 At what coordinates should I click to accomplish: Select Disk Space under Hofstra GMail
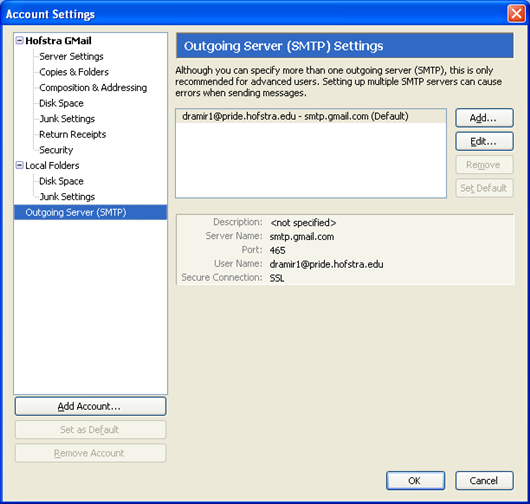[61, 103]
